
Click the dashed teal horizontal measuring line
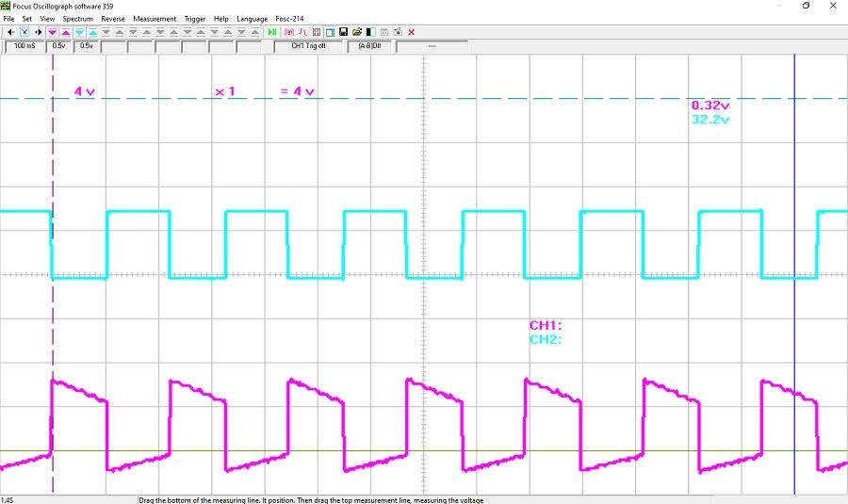click(x=424, y=98)
